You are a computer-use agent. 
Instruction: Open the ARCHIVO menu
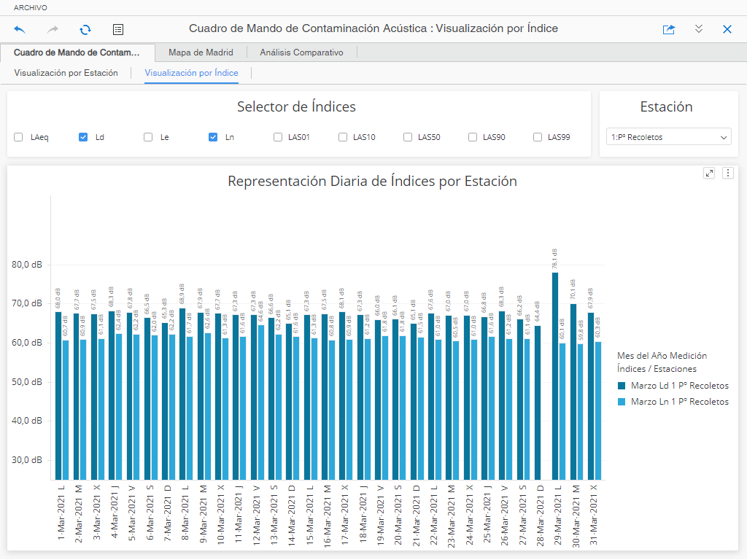31,7
